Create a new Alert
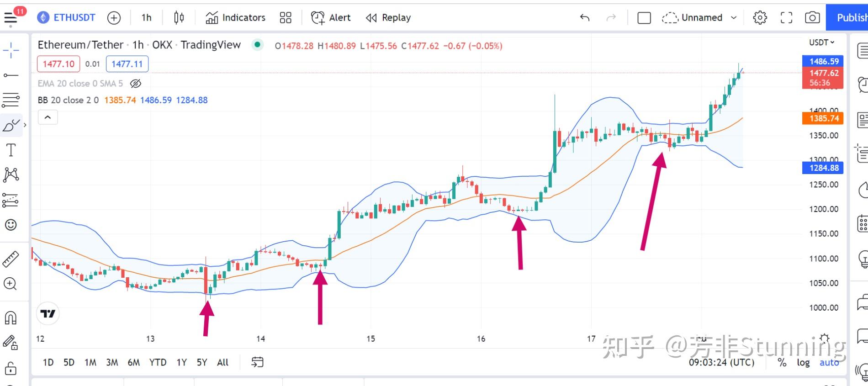Screen dimensions: 868x386 pyautogui.click(x=331, y=17)
